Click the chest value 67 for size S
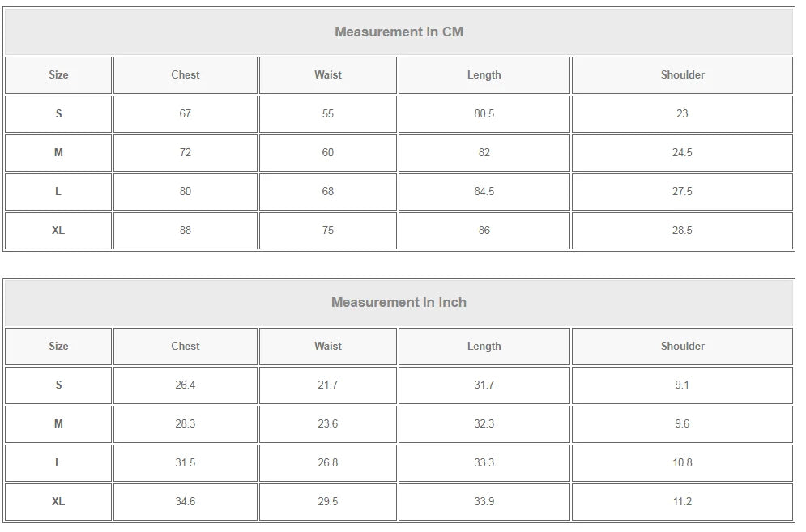Screen dimensions: 806x532 tap(186, 114)
